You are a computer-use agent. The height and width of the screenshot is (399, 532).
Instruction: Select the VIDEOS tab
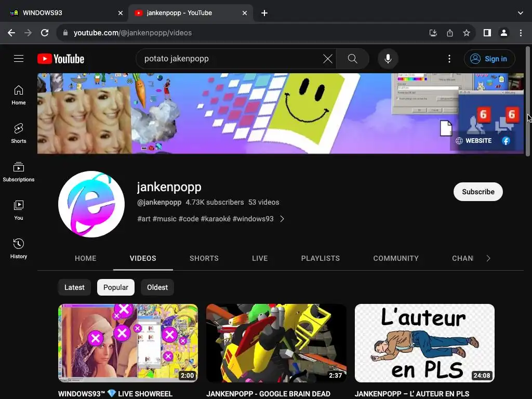click(143, 258)
